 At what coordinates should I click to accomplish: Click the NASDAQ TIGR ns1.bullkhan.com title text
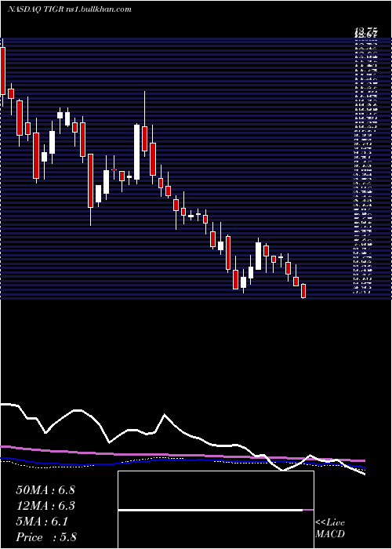tap(69, 9)
